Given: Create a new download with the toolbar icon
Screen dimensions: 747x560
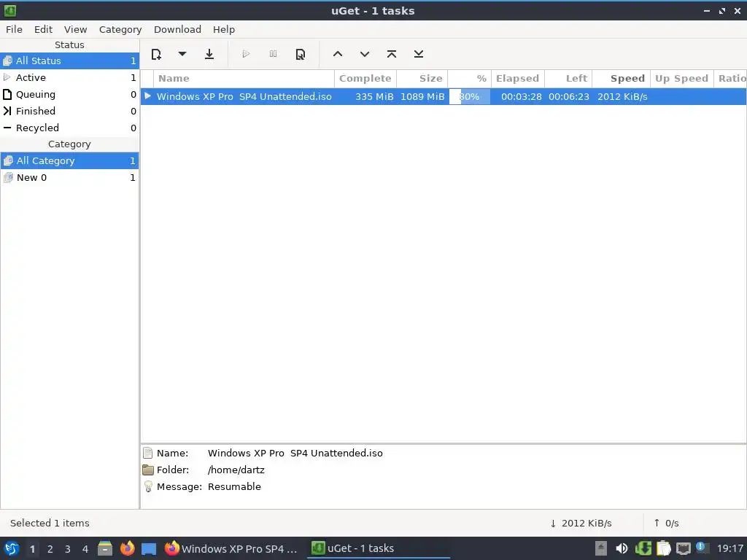Looking at the screenshot, I should click(156, 54).
